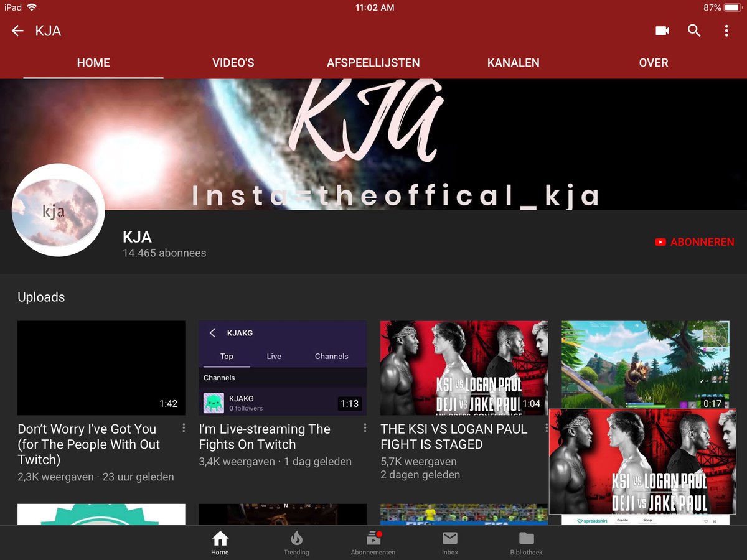
Task: Switch to the OVER tab
Action: [654, 63]
